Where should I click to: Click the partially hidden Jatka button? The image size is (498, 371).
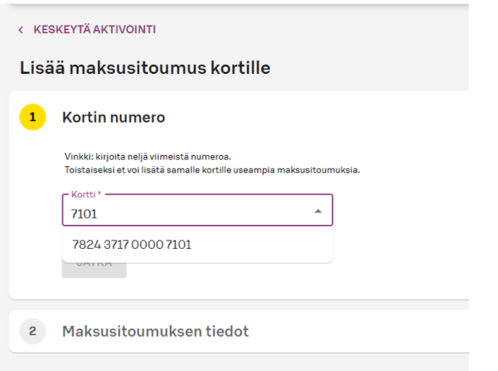click(x=94, y=270)
